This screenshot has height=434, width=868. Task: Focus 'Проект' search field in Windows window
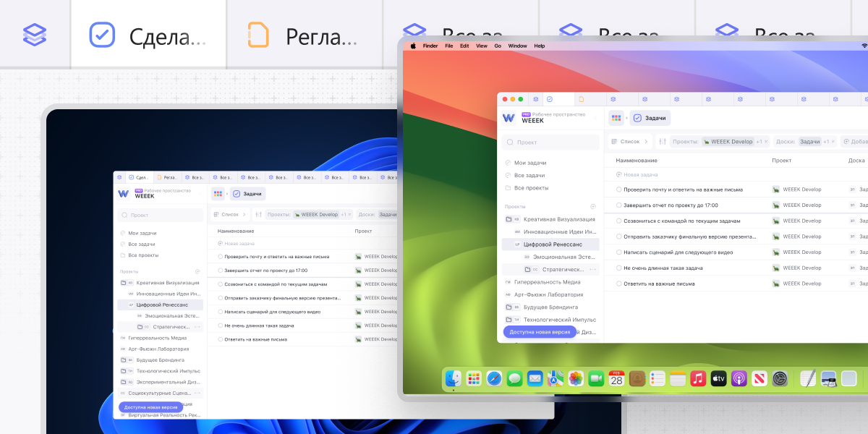pyautogui.click(x=161, y=215)
